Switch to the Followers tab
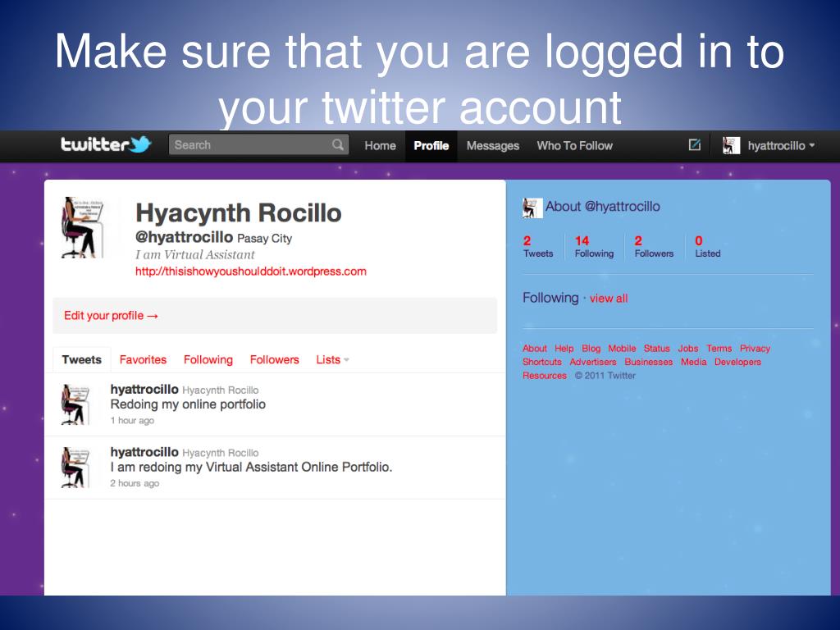The image size is (840, 630). click(x=274, y=359)
